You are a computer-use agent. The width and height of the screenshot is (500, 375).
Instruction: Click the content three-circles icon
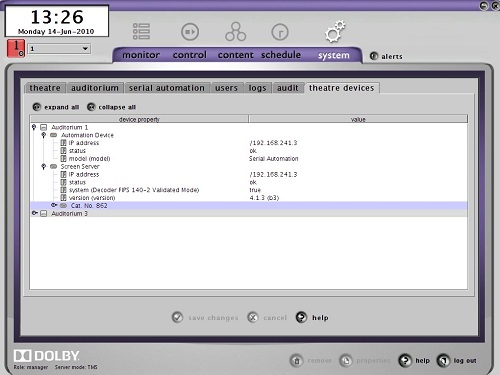click(236, 32)
